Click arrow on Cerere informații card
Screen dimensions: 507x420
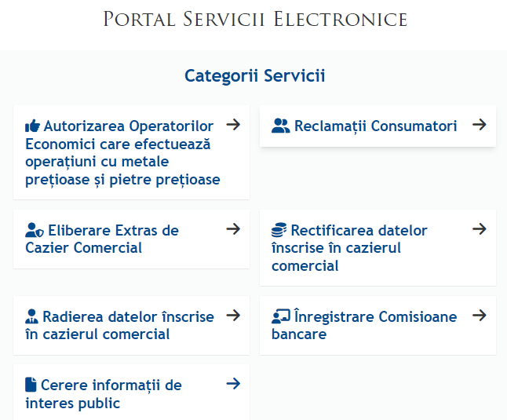point(233,384)
